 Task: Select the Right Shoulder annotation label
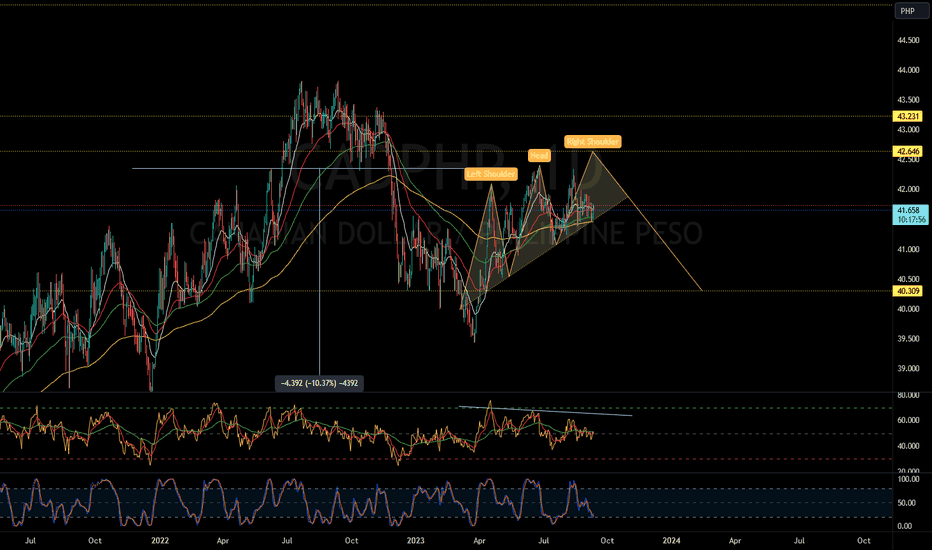click(x=593, y=142)
